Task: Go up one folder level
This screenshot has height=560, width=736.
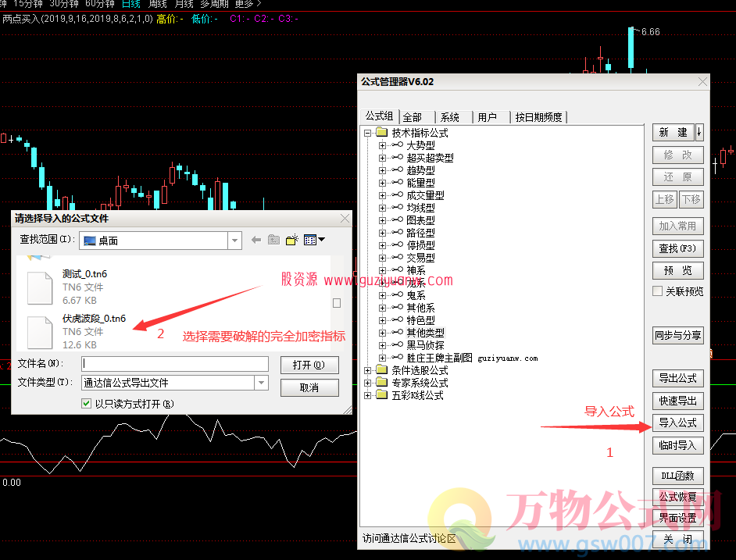Action: [273, 241]
